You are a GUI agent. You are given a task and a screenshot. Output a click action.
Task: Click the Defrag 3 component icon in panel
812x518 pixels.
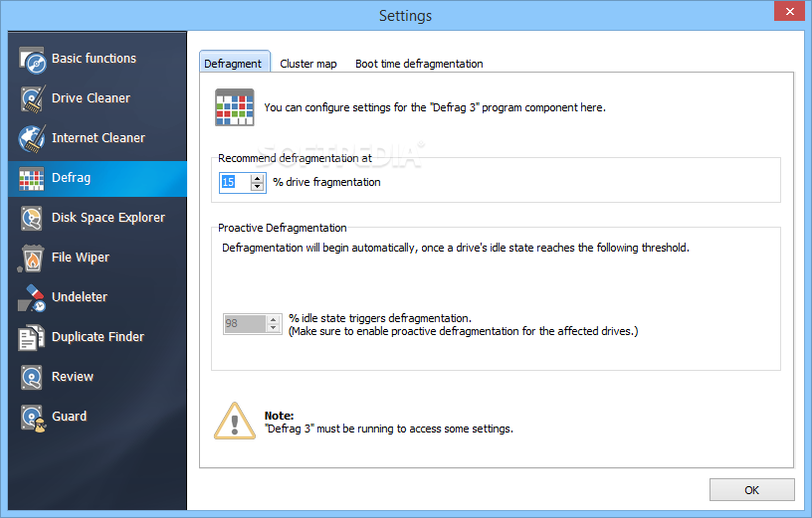coord(235,107)
